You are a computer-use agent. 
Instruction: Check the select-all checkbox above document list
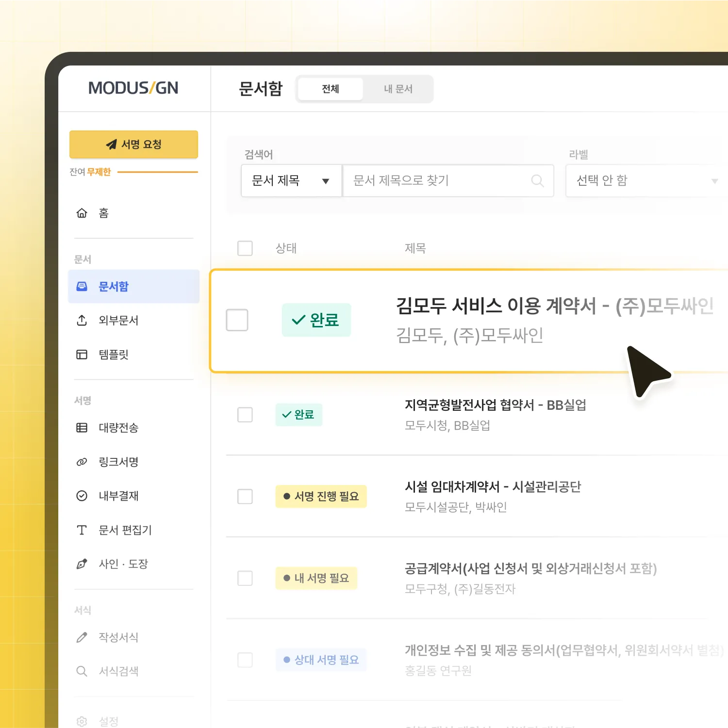pyautogui.click(x=245, y=248)
